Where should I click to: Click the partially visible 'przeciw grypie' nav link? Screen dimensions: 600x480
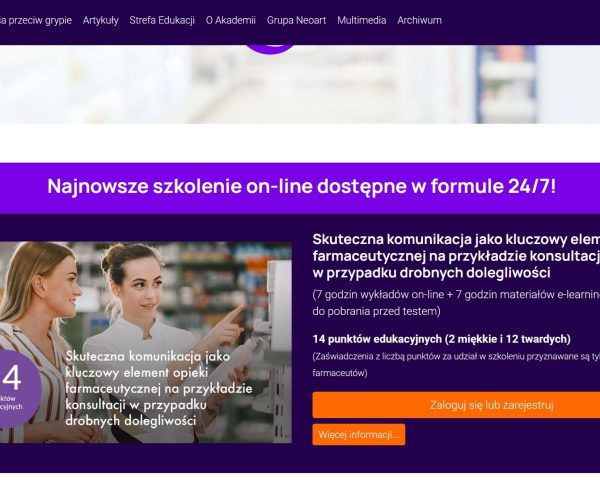click(36, 20)
